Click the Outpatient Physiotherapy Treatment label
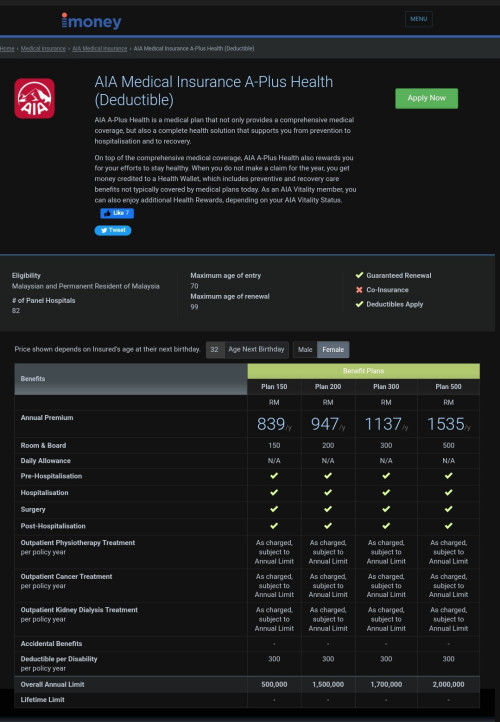This screenshot has width=500, height=722. point(78,542)
